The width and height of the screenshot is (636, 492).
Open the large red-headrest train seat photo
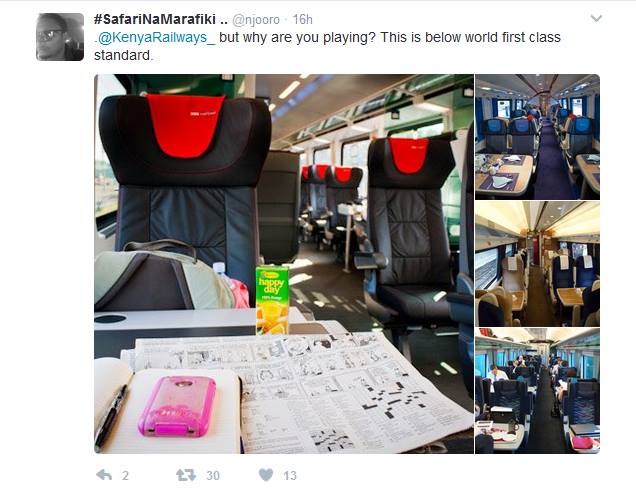click(284, 264)
